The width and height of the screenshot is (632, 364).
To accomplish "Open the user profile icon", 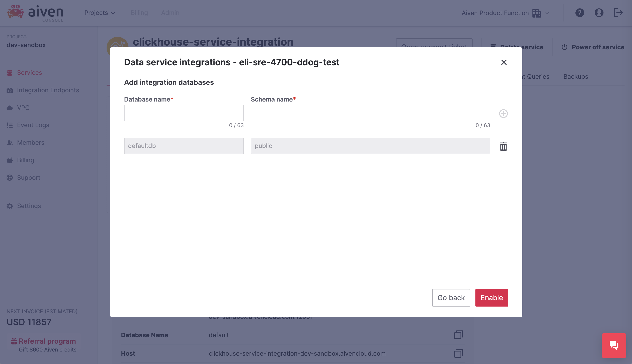I will point(599,13).
